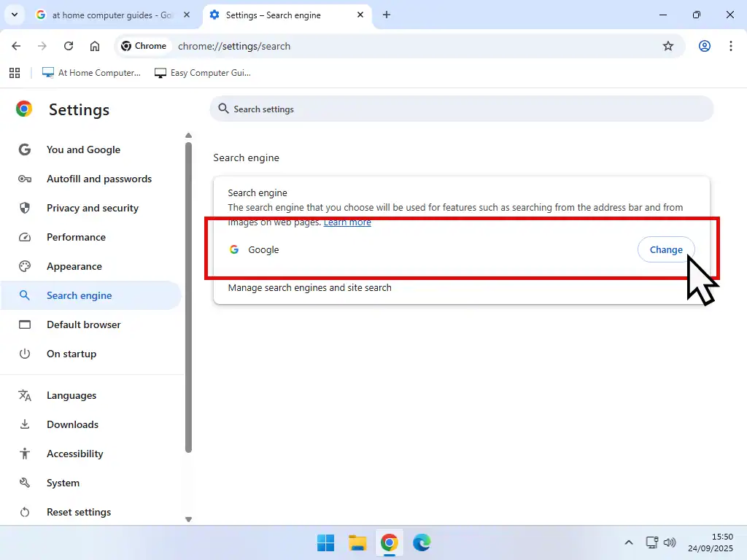Open the Learn more link
747x560 pixels.
[347, 222]
